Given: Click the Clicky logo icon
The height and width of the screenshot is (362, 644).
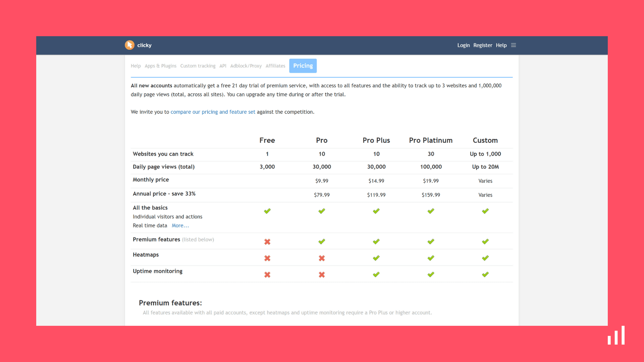Looking at the screenshot, I should coord(129,45).
